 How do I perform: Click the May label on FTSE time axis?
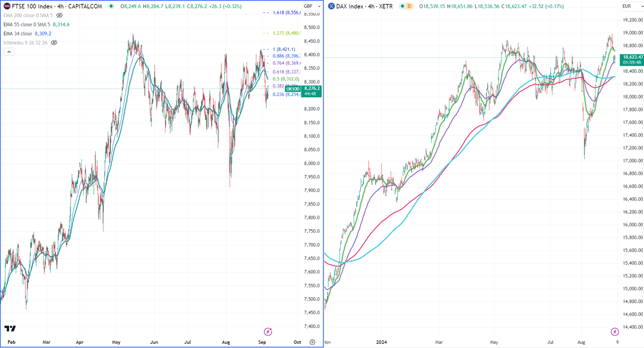coord(116,342)
